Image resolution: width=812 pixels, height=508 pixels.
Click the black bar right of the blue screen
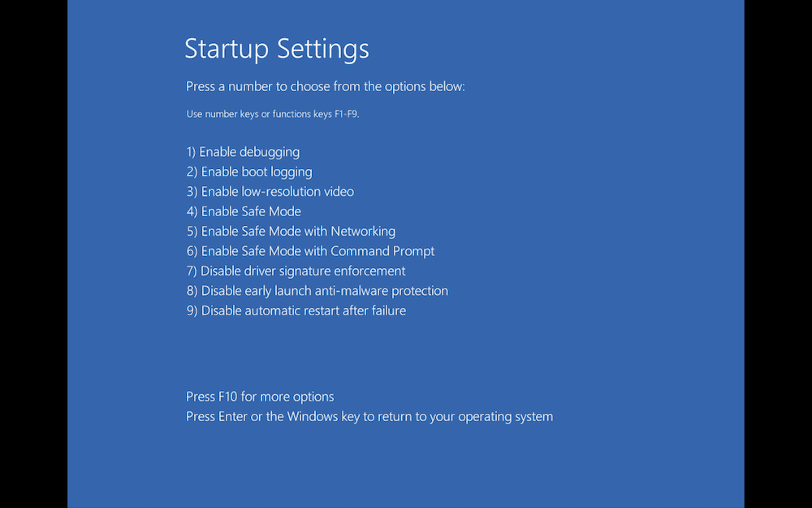point(778,254)
